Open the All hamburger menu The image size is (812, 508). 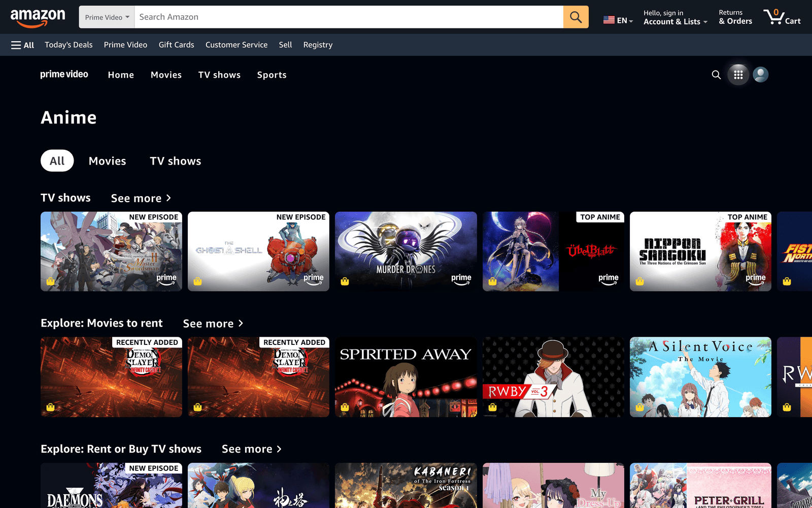[x=22, y=45]
